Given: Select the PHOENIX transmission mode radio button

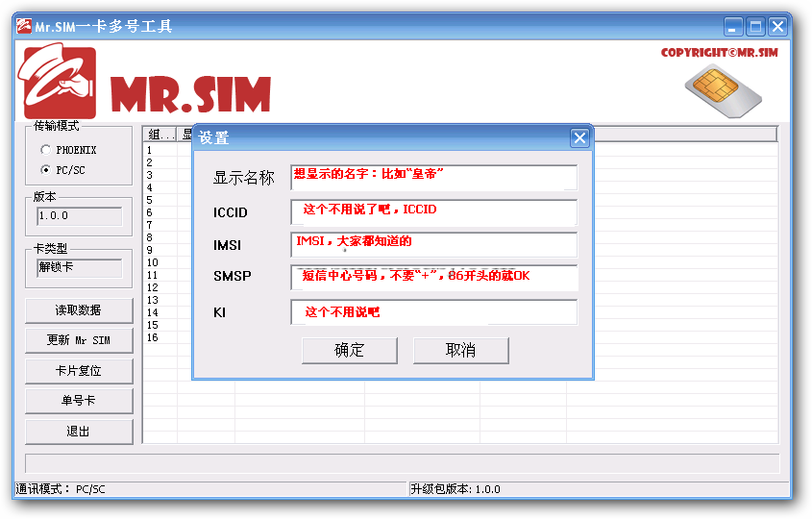Looking at the screenshot, I should tap(45, 150).
